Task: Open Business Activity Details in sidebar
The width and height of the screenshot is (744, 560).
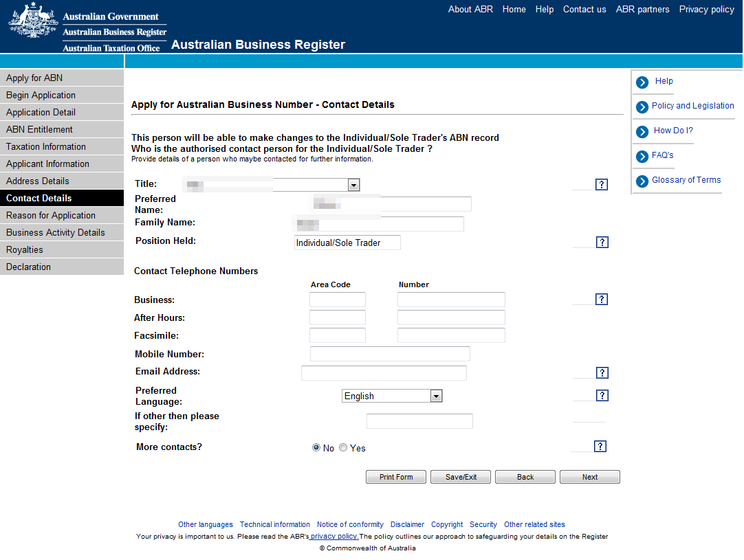Action: [56, 232]
